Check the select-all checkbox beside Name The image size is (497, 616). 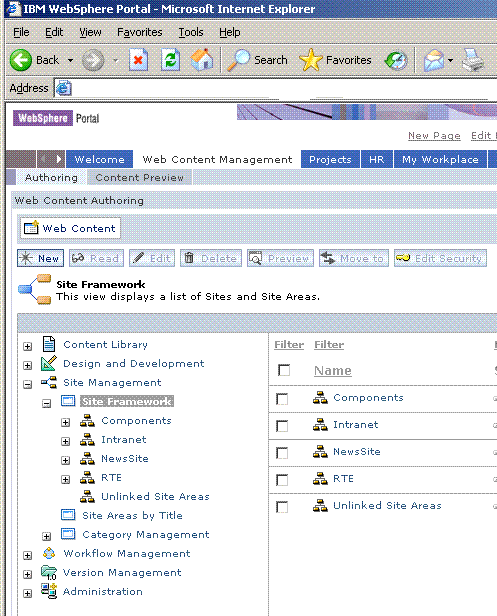(284, 370)
